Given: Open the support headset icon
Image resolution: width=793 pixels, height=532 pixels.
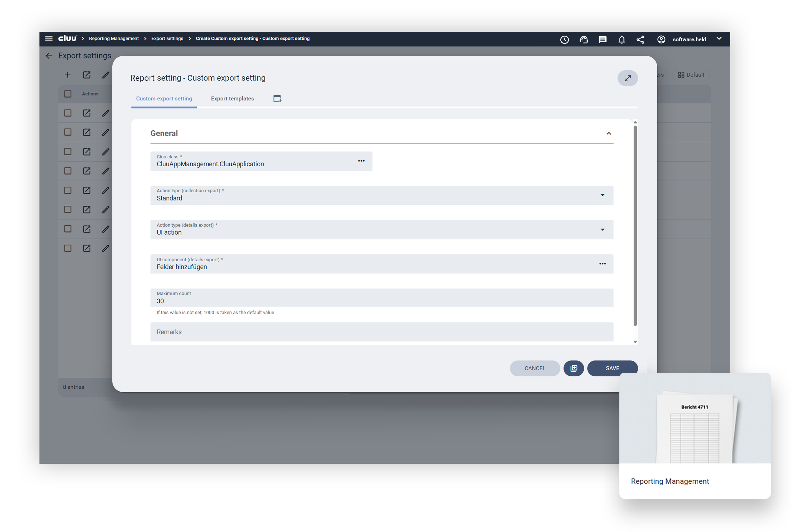Looking at the screenshot, I should [x=584, y=40].
